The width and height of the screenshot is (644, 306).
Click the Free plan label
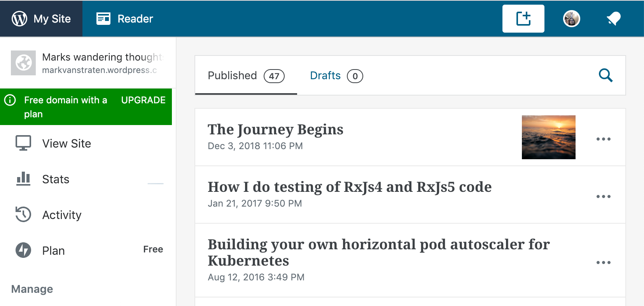click(153, 249)
